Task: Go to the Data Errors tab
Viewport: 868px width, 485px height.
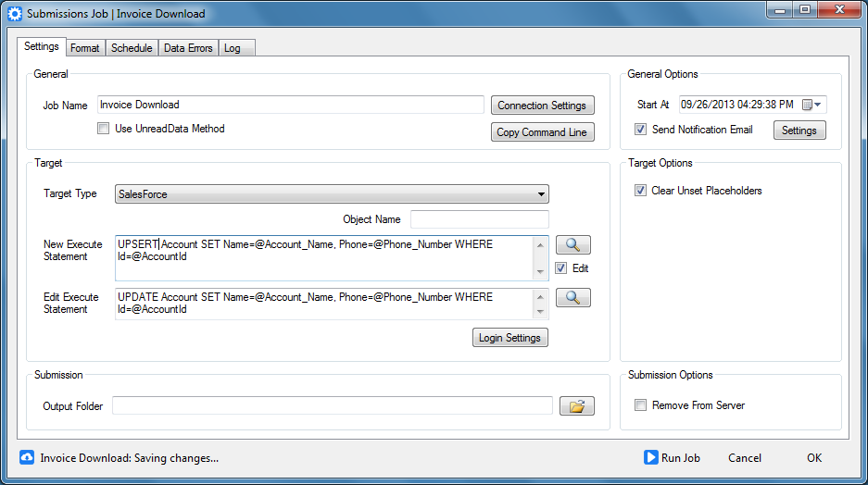Action: pyautogui.click(x=188, y=48)
